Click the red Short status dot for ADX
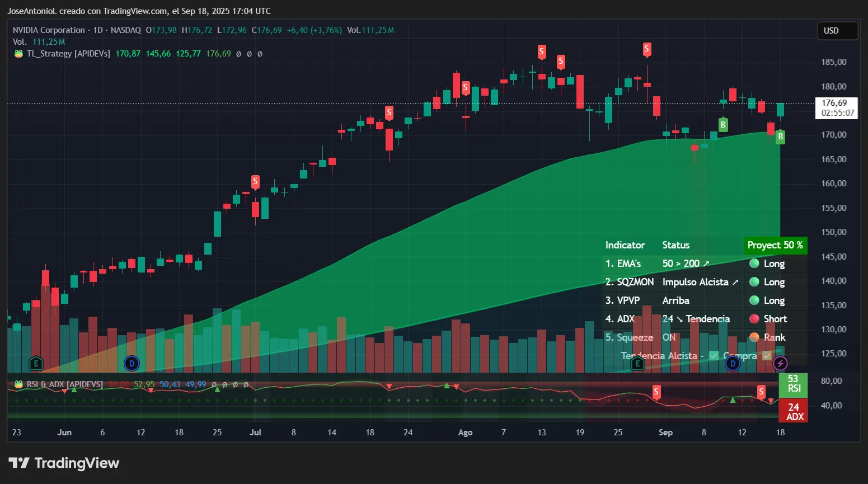 754,319
